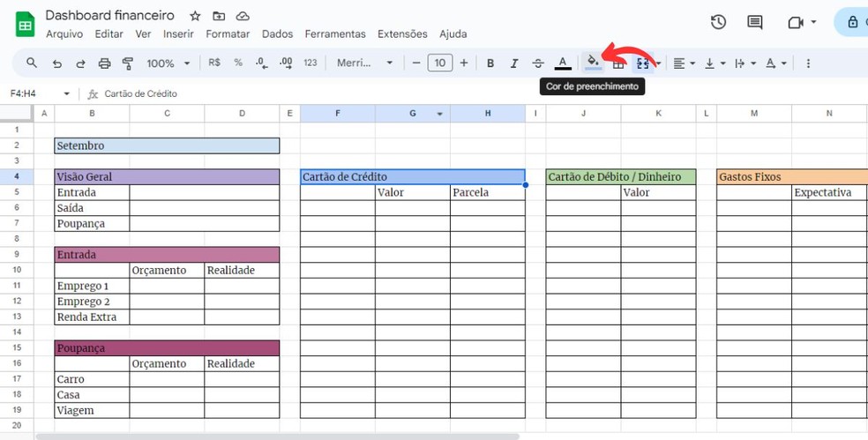Open the Dados menu
The height and width of the screenshot is (440, 868).
[277, 34]
